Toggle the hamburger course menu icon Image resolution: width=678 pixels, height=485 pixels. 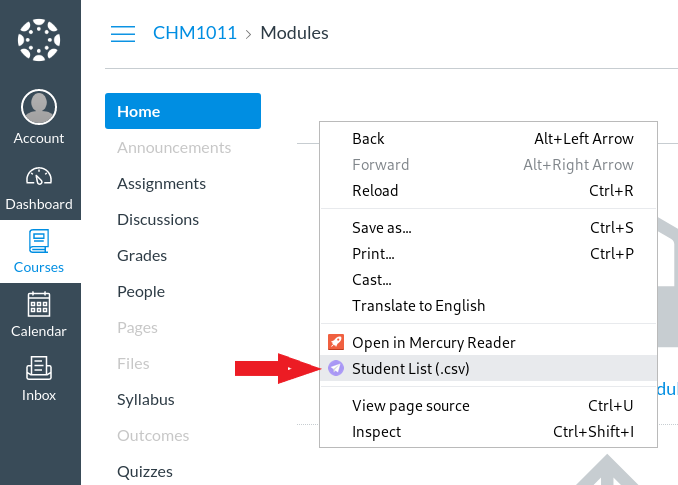[x=122, y=34]
